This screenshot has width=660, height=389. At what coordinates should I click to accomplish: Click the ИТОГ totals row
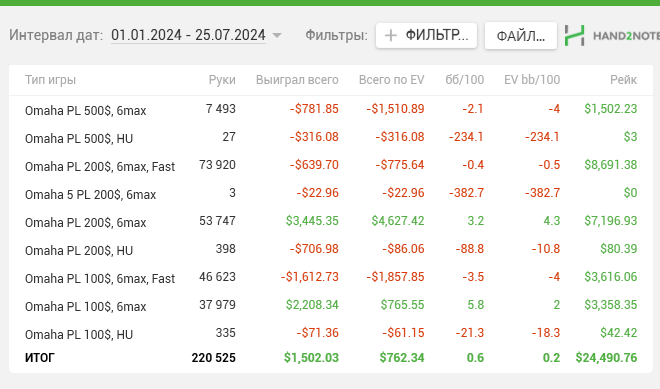point(331,358)
